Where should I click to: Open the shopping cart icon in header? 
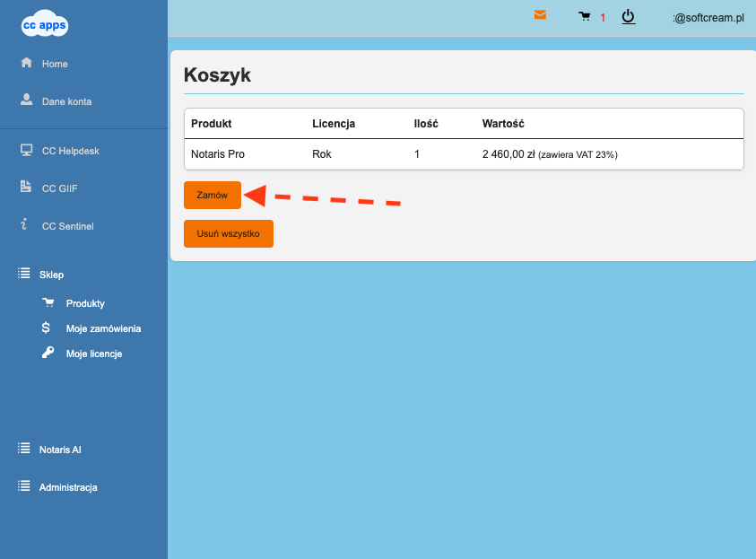[585, 16]
